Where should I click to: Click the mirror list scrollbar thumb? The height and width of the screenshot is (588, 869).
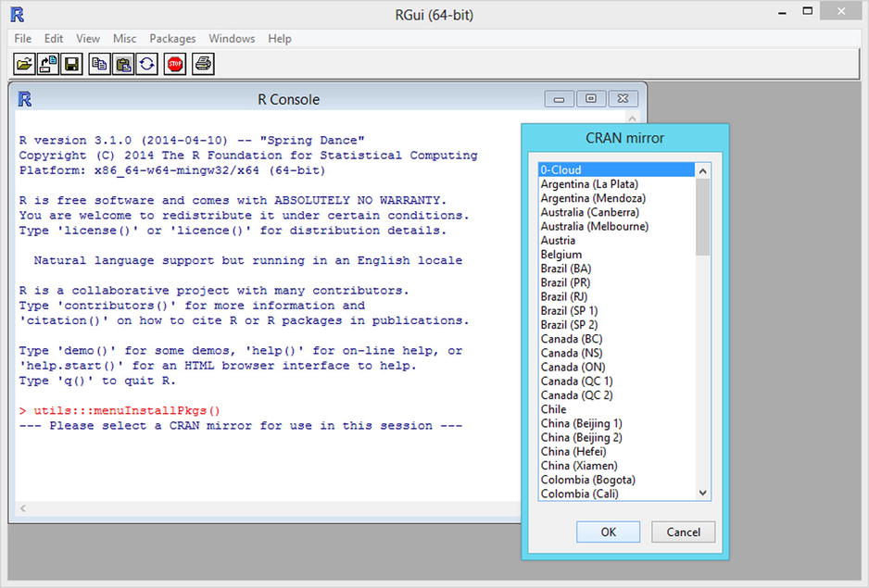pyautogui.click(x=703, y=217)
